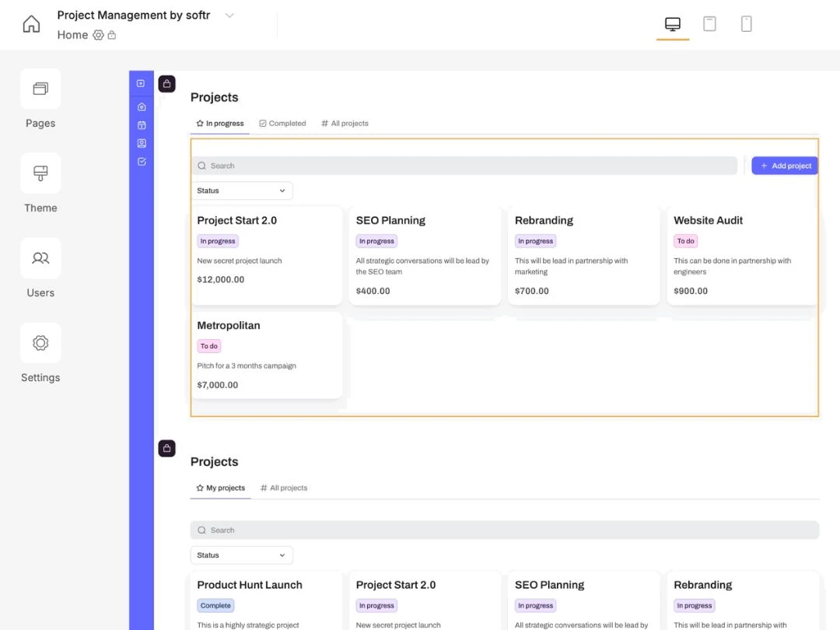The height and width of the screenshot is (630, 840).
Task: Click the $7,000.00 amount
Action: click(x=218, y=385)
